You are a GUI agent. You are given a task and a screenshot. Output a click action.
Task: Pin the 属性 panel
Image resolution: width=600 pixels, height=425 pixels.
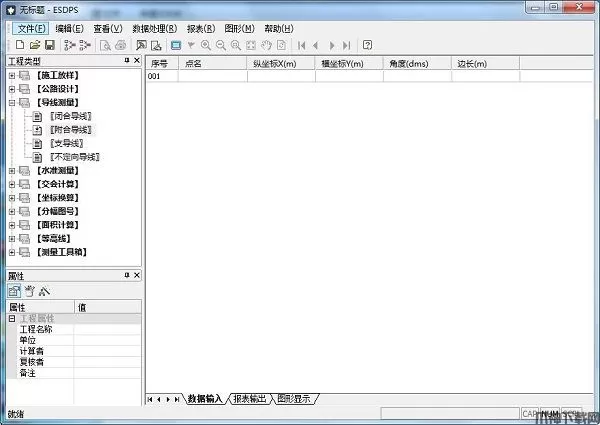point(127,275)
